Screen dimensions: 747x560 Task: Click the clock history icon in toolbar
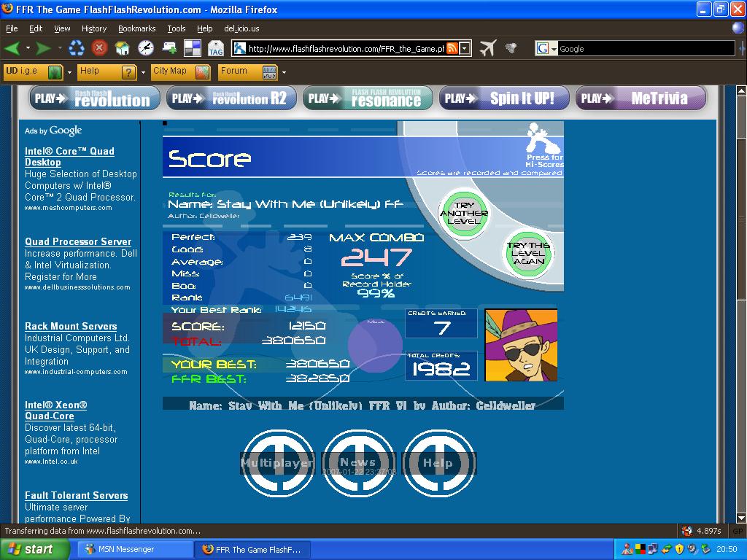pyautogui.click(x=145, y=48)
